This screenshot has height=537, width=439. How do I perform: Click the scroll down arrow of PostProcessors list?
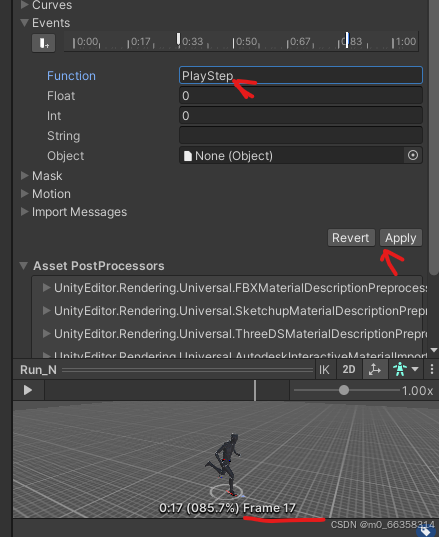[434, 350]
